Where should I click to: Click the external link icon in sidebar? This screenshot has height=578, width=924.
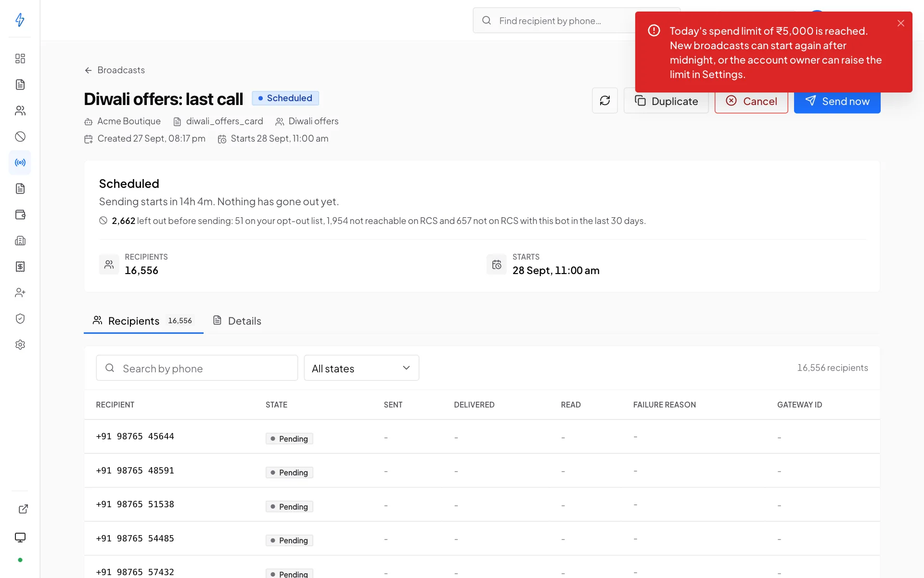pos(23,509)
